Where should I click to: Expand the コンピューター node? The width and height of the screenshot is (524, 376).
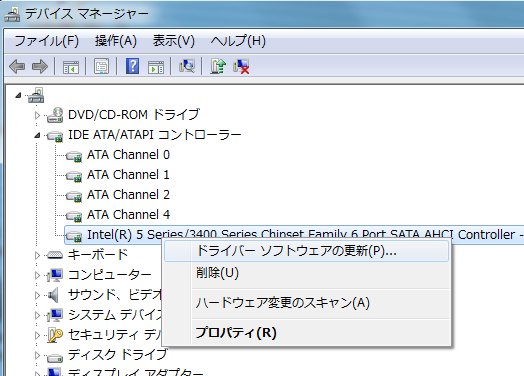coord(37,275)
